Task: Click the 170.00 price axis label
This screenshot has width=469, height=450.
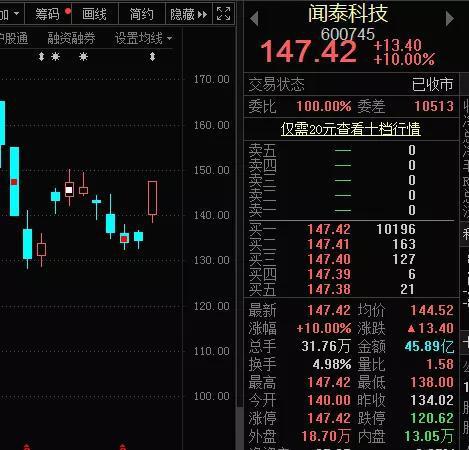Action: pos(212,79)
